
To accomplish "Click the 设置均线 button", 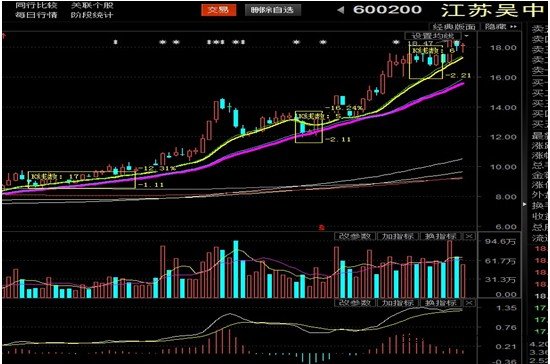I will (432, 36).
